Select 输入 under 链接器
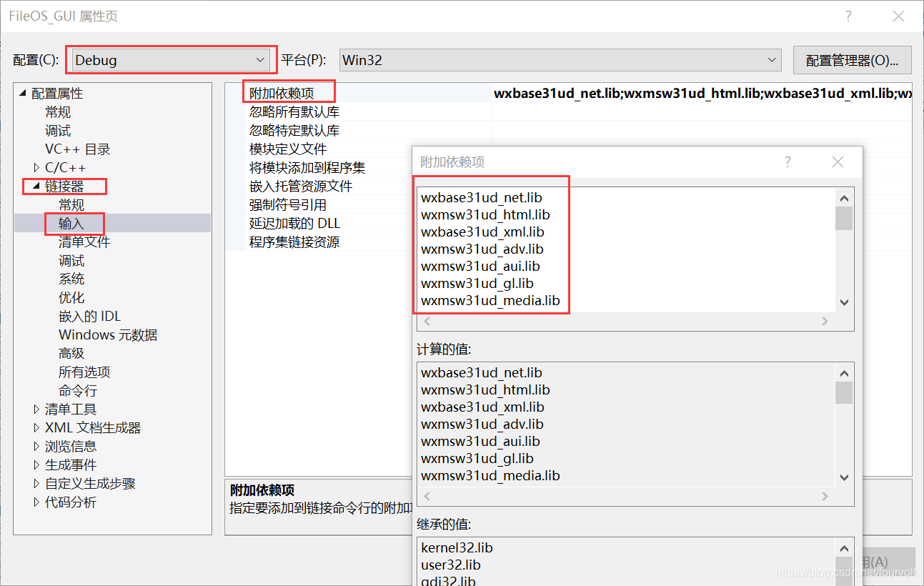 [x=71, y=224]
